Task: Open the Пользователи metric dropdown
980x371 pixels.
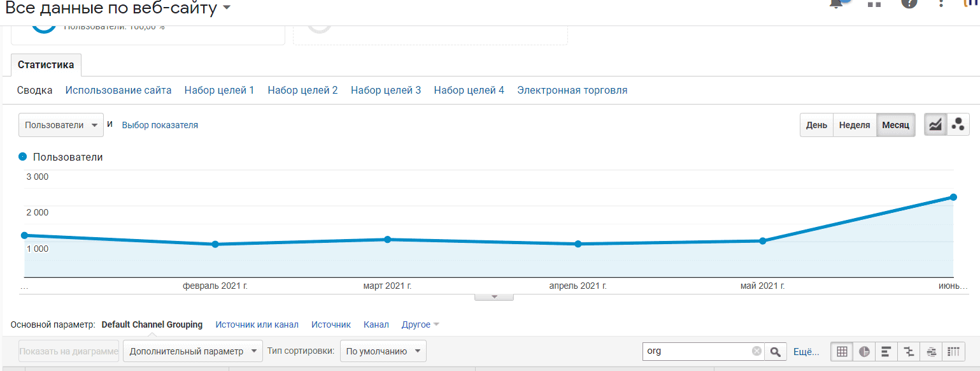Action: (x=61, y=125)
